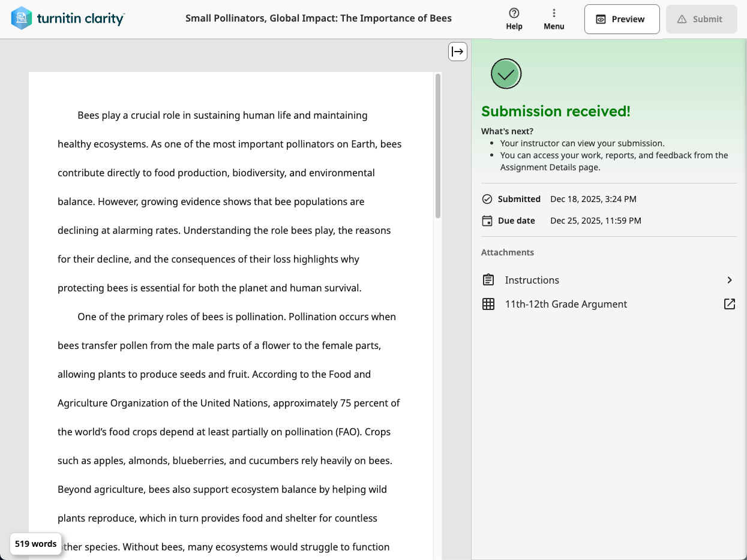Click the document title in header
747x560 pixels.
tap(319, 18)
